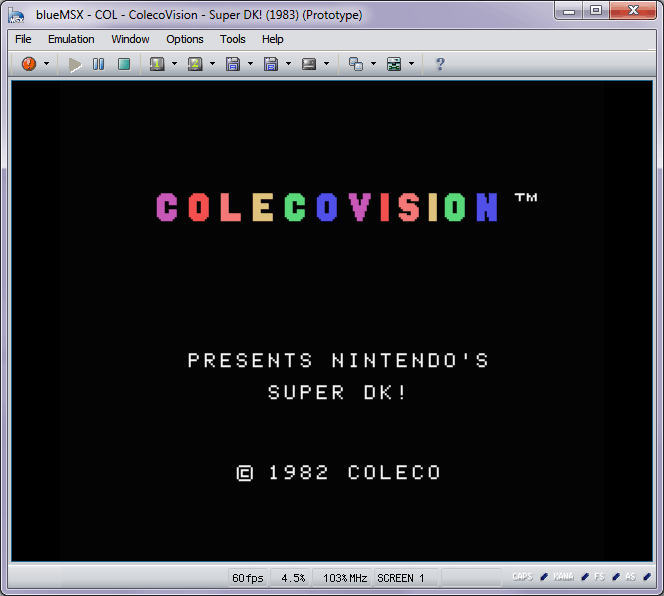Expand the first floppy disk drive dropdown

coord(250,64)
